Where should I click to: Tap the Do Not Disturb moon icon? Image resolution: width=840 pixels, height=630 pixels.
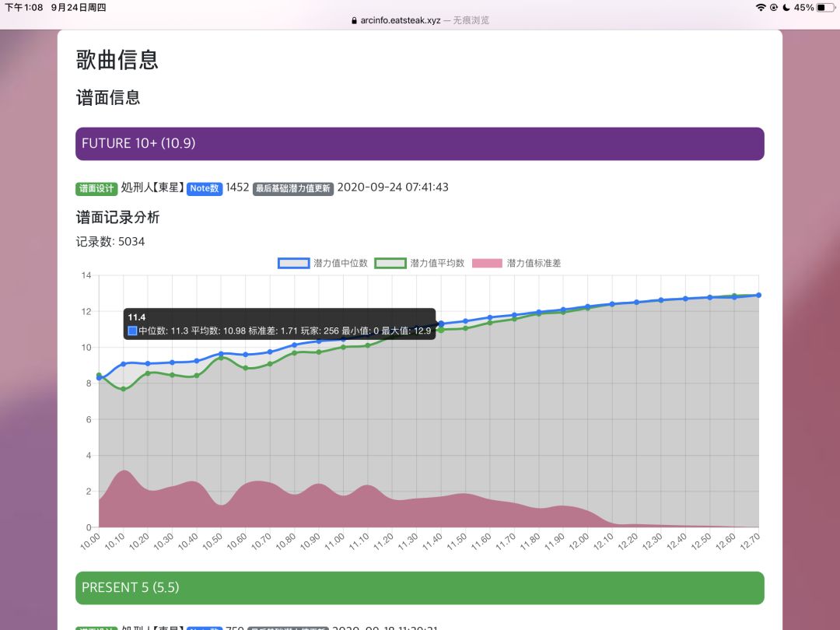(x=786, y=7)
